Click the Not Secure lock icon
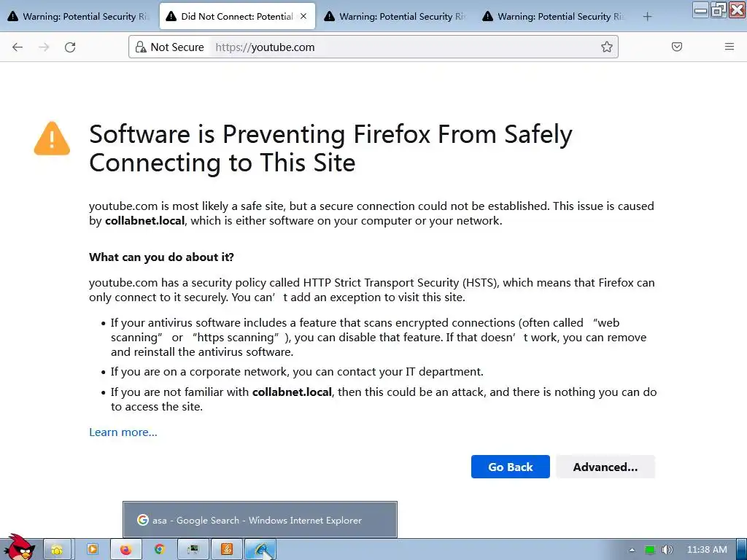 tap(141, 47)
